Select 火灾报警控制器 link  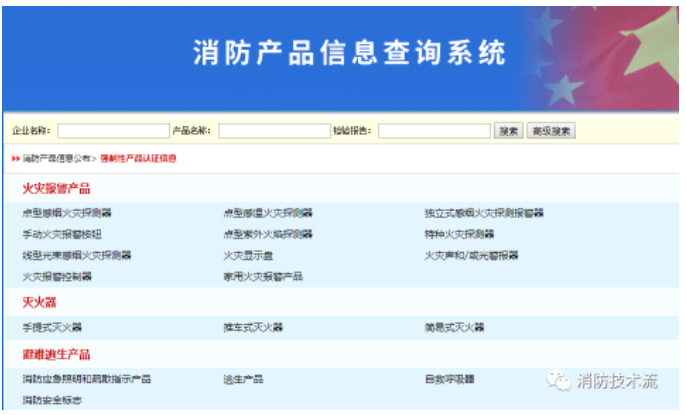click(57, 276)
